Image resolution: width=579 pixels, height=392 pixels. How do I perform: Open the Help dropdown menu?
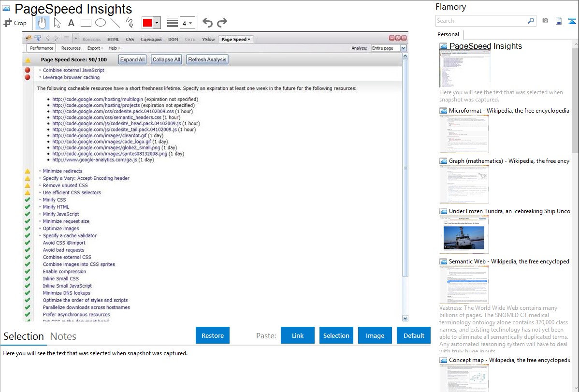[114, 48]
